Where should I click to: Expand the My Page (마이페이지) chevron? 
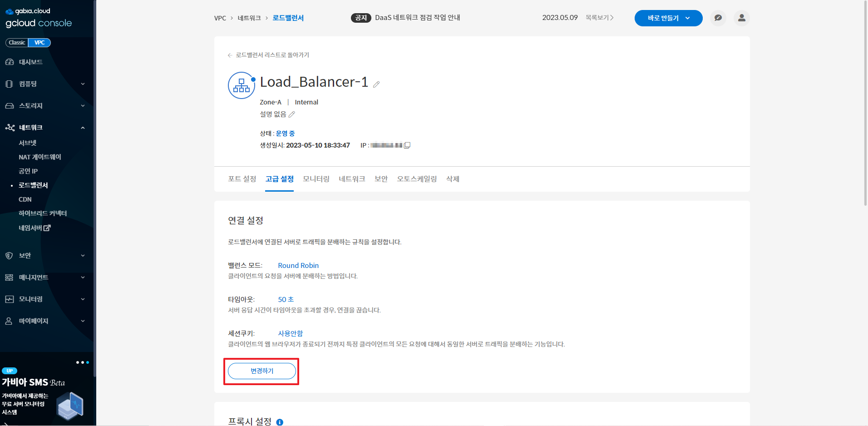83,321
